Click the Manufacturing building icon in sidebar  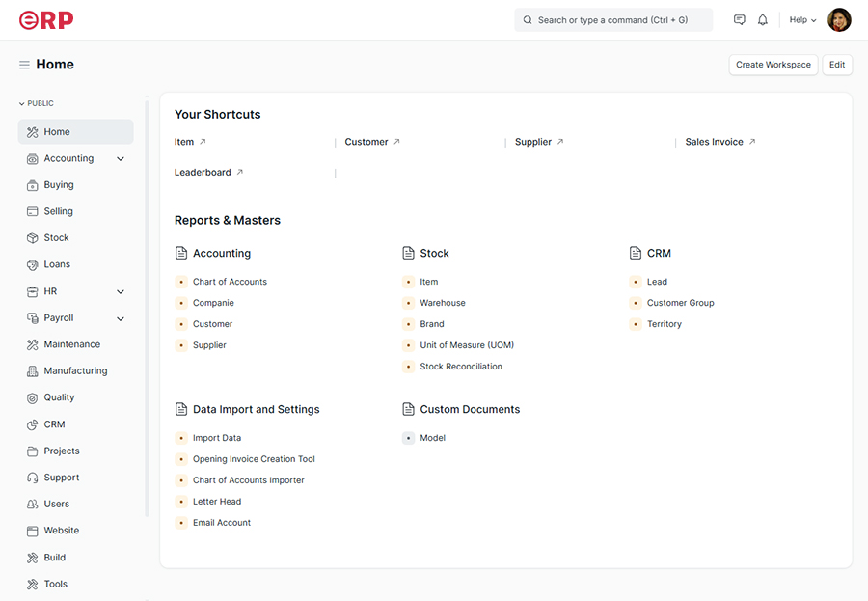(33, 371)
